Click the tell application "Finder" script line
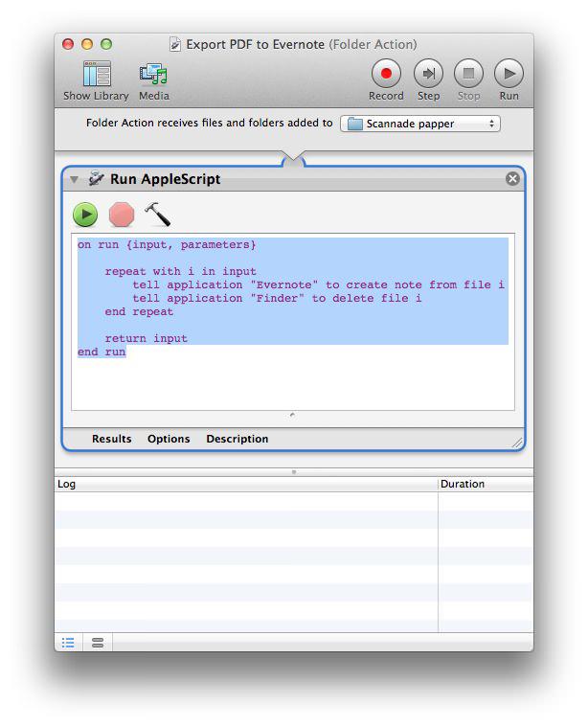The height and width of the screenshot is (727, 588). click(x=277, y=298)
